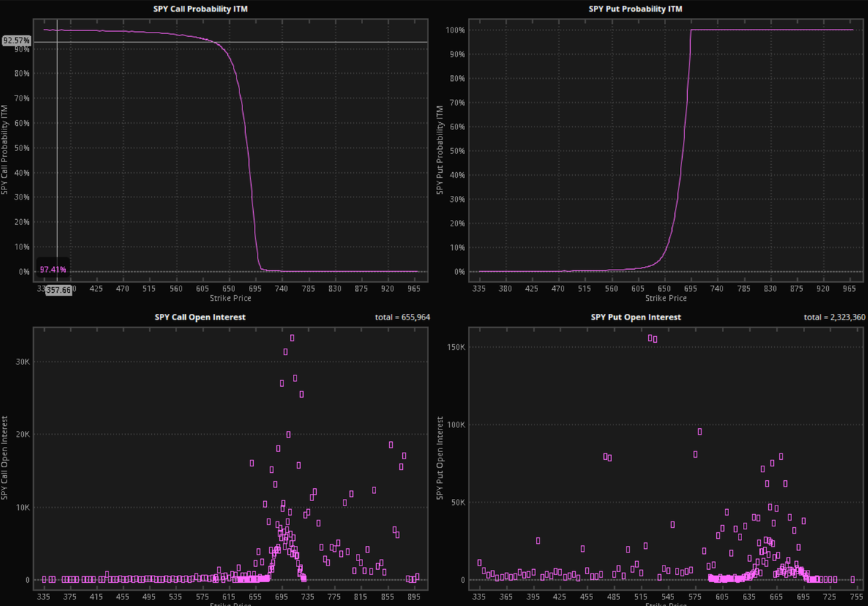868x606 pixels.
Task: Click the 20K tick on Call Open Interest chart
Action: pyautogui.click(x=22, y=435)
